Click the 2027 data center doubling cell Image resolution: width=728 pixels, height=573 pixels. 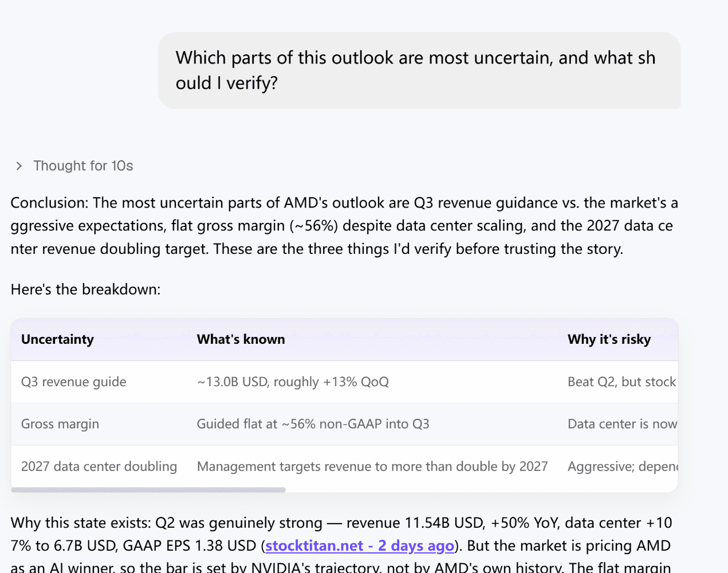(x=99, y=466)
